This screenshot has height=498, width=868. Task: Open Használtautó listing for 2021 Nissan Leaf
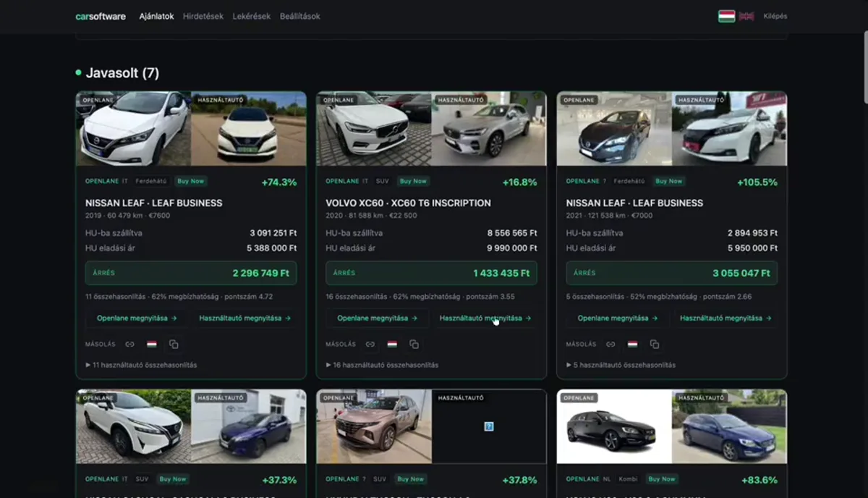click(x=726, y=318)
